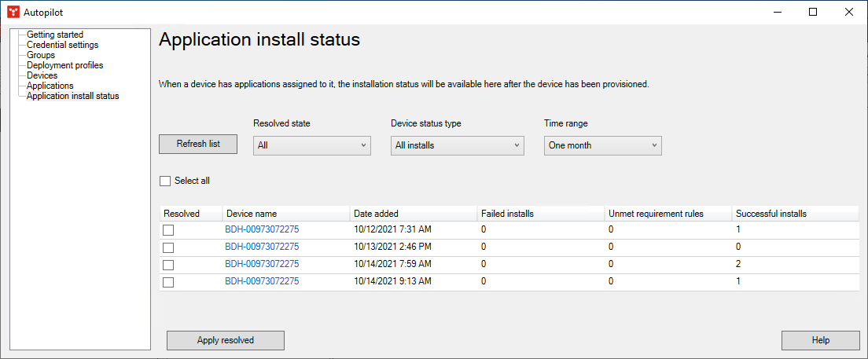Open Help using the Help button

[x=820, y=340]
